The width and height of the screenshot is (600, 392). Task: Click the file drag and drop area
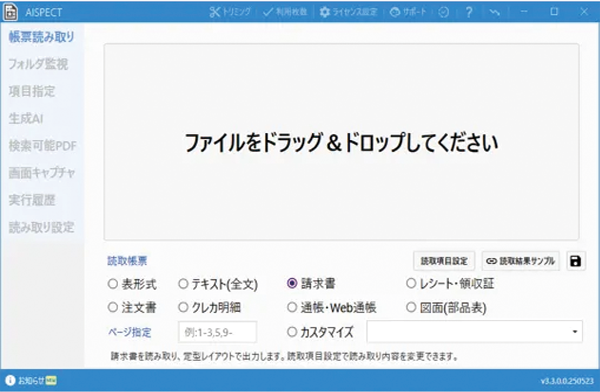tap(341, 142)
